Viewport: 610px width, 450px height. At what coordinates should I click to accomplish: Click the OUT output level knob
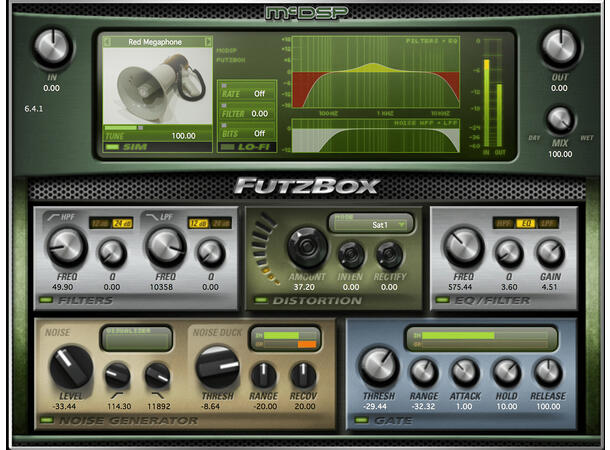(x=560, y=46)
